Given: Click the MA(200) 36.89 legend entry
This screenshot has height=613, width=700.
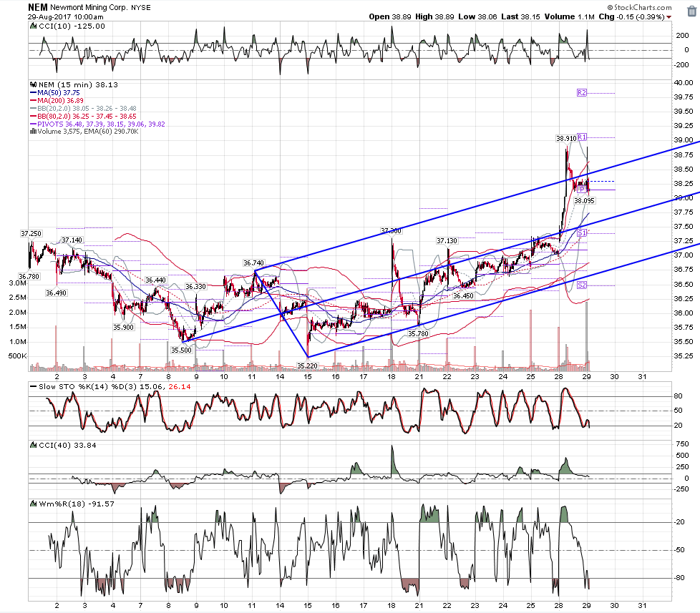Looking at the screenshot, I should tap(57, 100).
